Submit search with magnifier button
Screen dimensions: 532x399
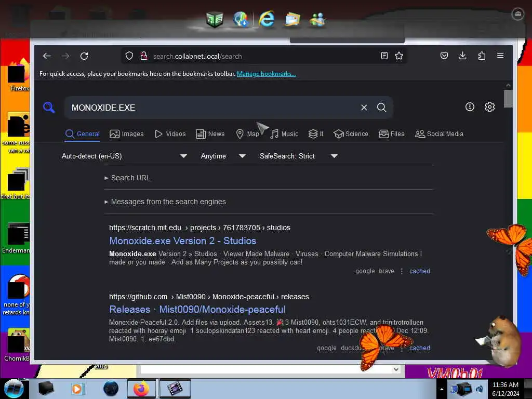click(382, 108)
